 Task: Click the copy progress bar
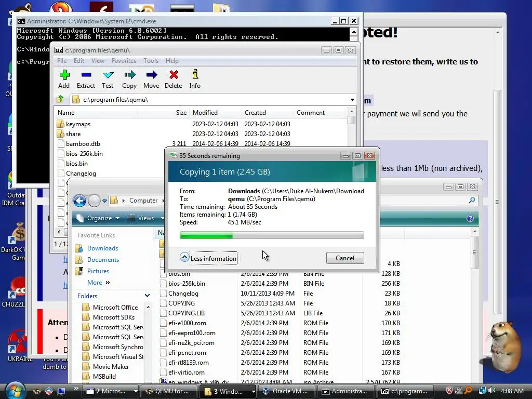[x=272, y=235]
